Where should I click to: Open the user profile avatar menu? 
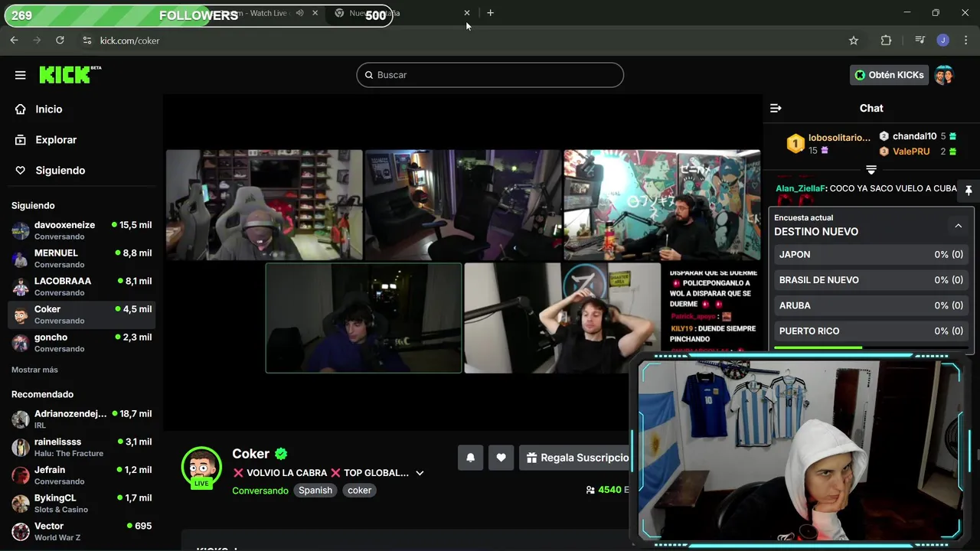coord(944,75)
